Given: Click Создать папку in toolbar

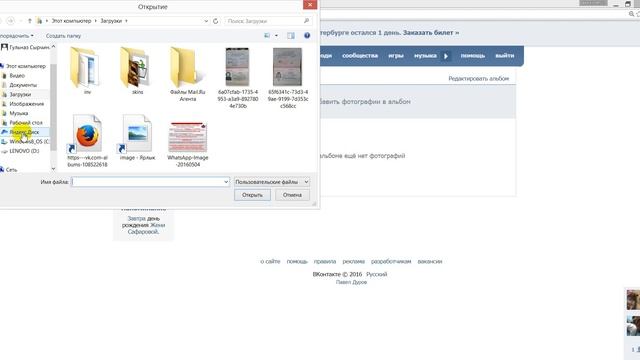Looking at the screenshot, I should [63, 36].
